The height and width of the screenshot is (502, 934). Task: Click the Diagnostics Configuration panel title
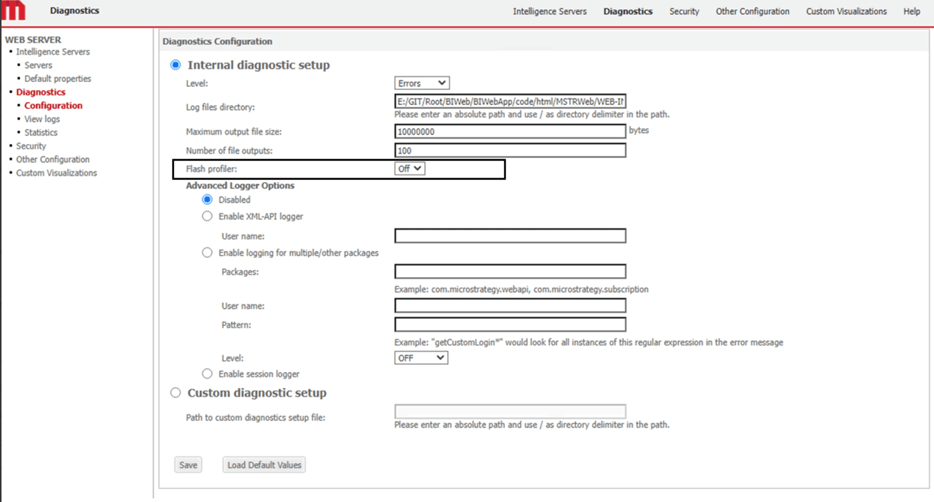pyautogui.click(x=217, y=42)
